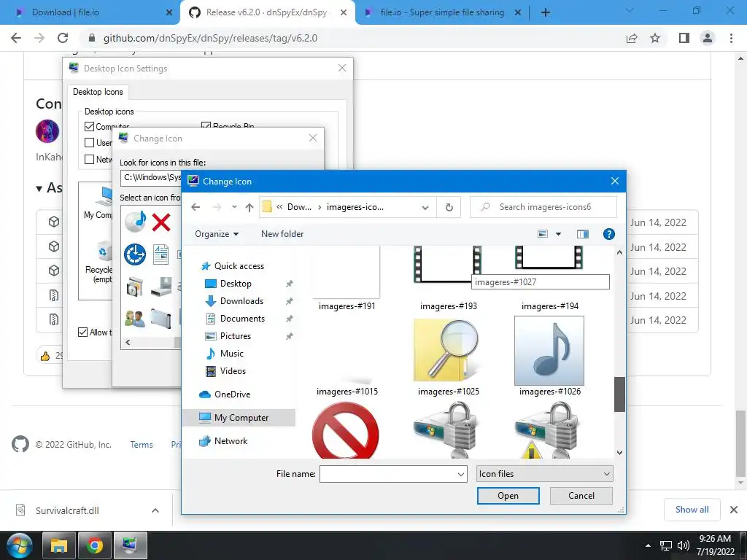Open the Organize menu

point(217,234)
